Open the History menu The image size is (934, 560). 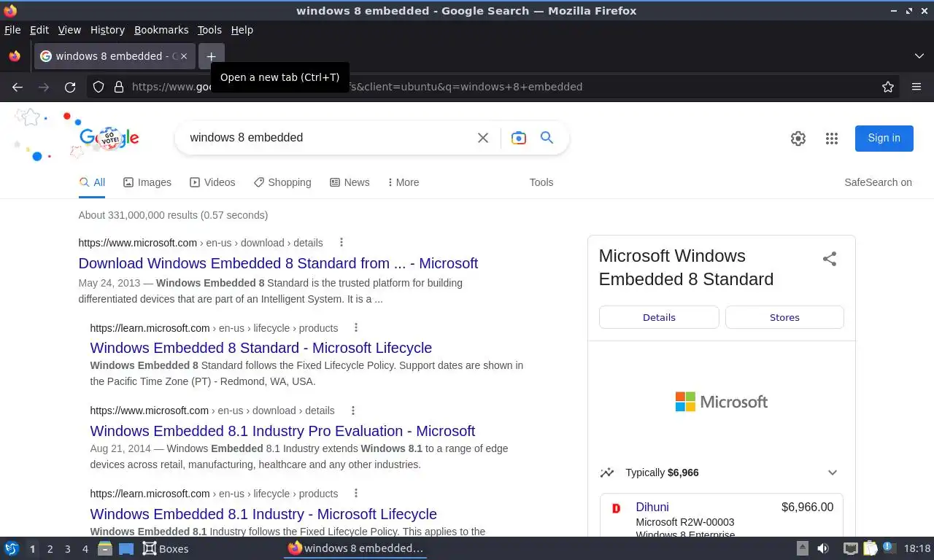point(107,30)
